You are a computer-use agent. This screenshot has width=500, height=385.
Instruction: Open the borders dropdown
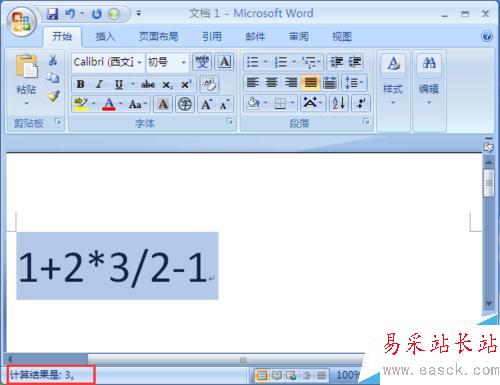(292, 103)
